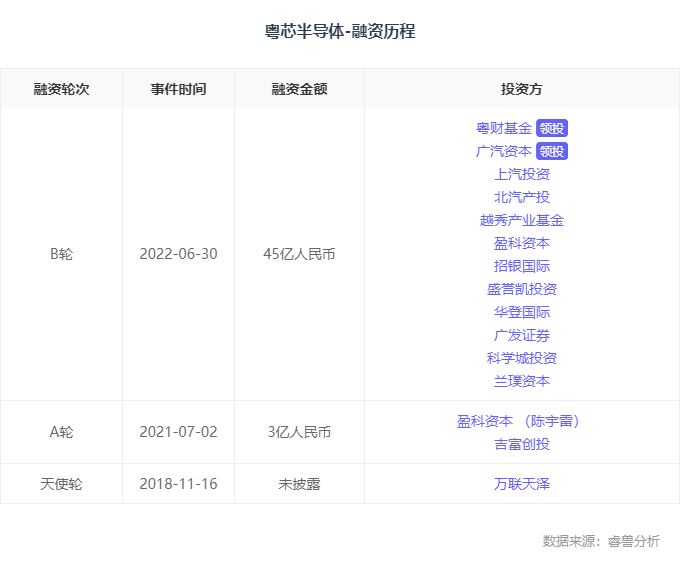Select the 广发证券 investor link
Image resolution: width=680 pixels, height=577 pixels.
(522, 335)
